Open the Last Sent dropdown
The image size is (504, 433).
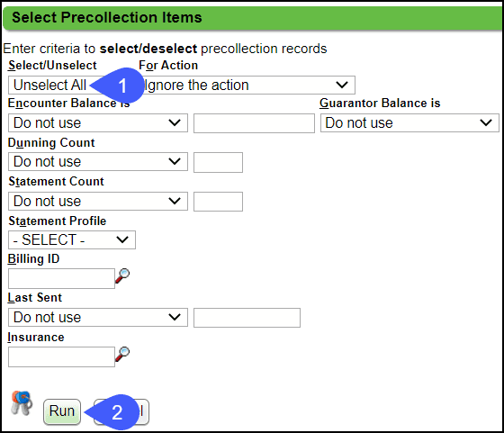coord(98,318)
